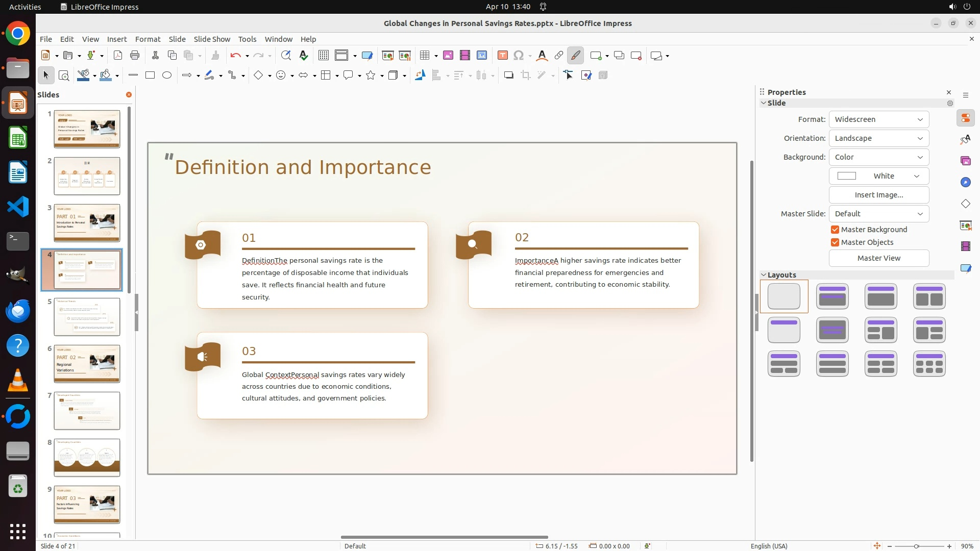Open the Orientation dropdown showing Landscape
The height and width of the screenshot is (551, 980).
pos(878,138)
